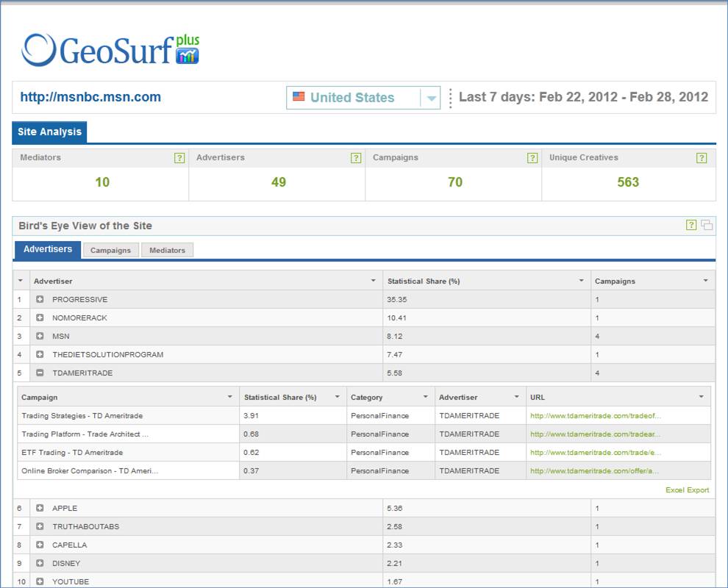Click the Excel Export link
This screenshot has width=728, height=588.
687,490
